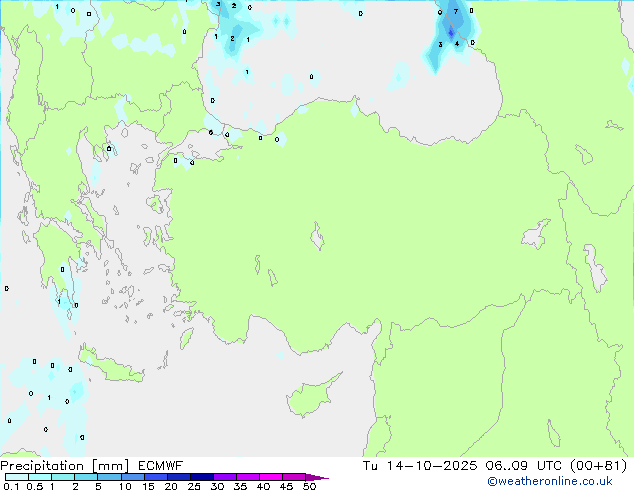Click the above-50 arrow tip of legend
The image size is (634, 490).
pyautogui.click(x=317, y=477)
